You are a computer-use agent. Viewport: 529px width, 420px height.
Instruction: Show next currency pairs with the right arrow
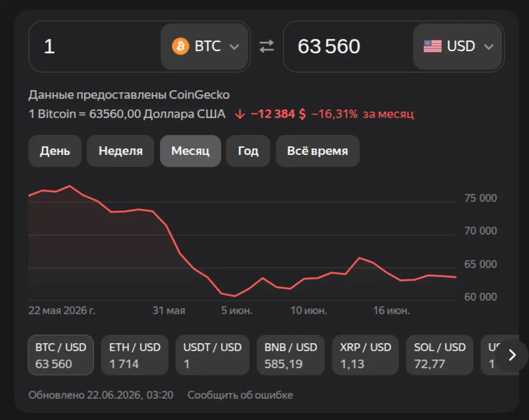point(512,355)
